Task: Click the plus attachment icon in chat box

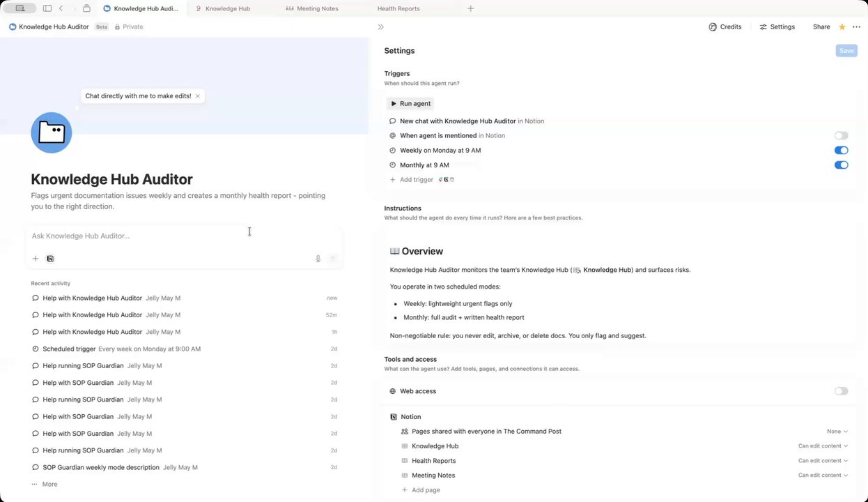Action: tap(36, 259)
